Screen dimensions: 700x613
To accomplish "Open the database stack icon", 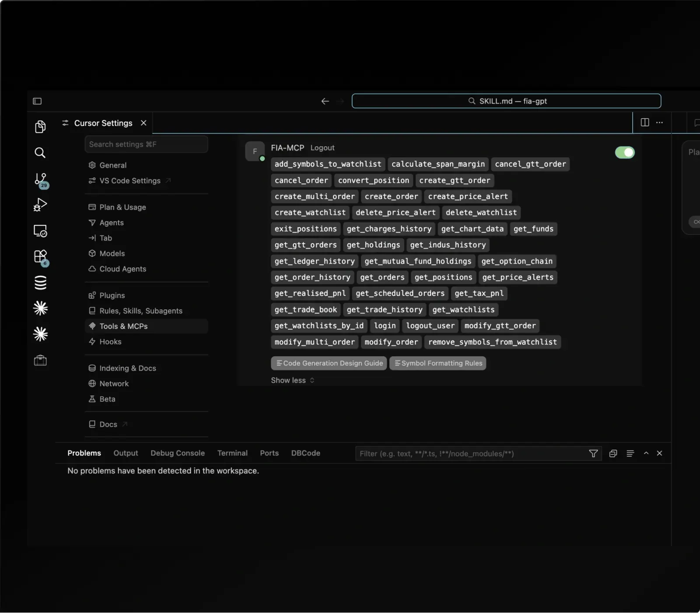I will click(40, 283).
